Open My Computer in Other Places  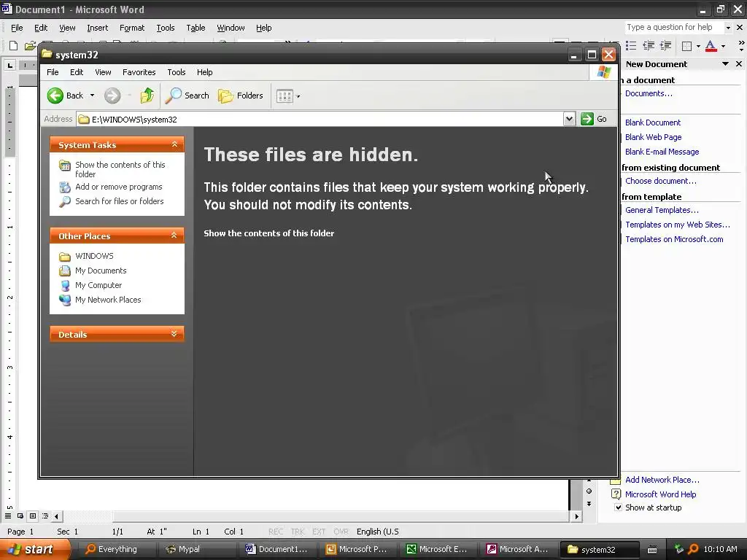click(98, 285)
